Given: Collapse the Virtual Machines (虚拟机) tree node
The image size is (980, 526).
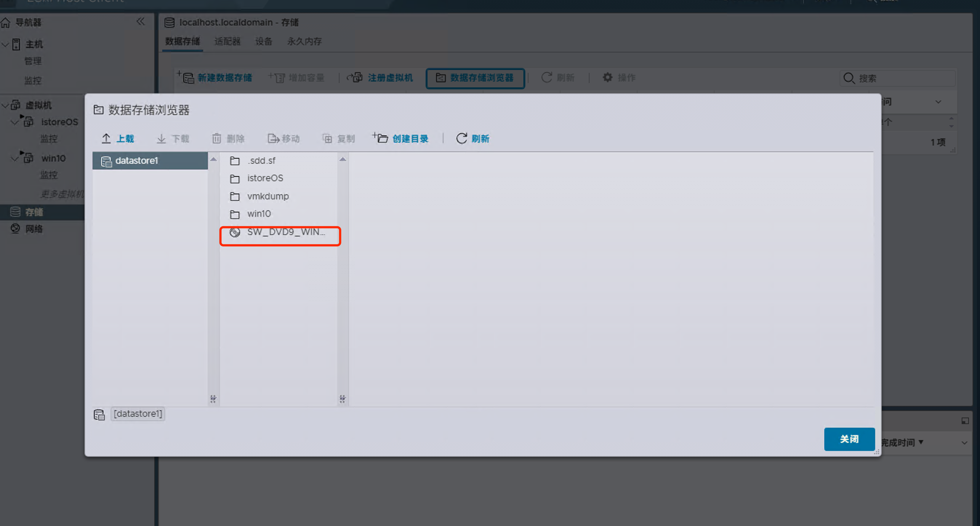Looking at the screenshot, I should point(5,105).
